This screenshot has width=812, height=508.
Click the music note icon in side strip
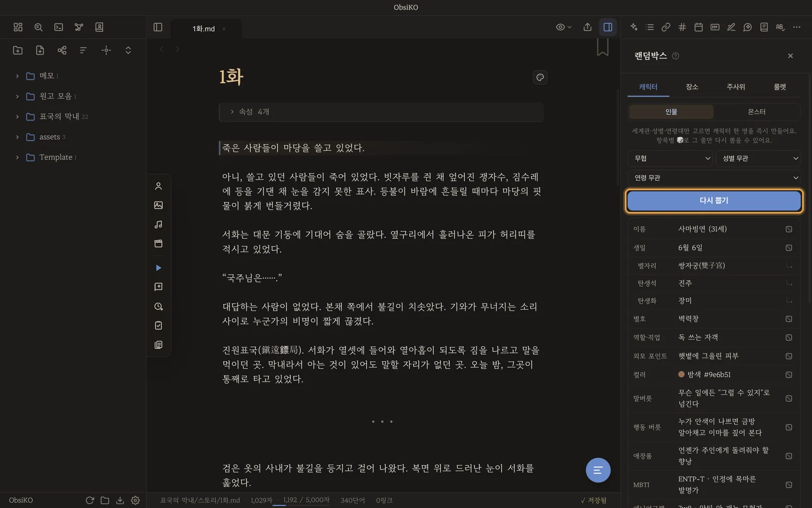158,225
